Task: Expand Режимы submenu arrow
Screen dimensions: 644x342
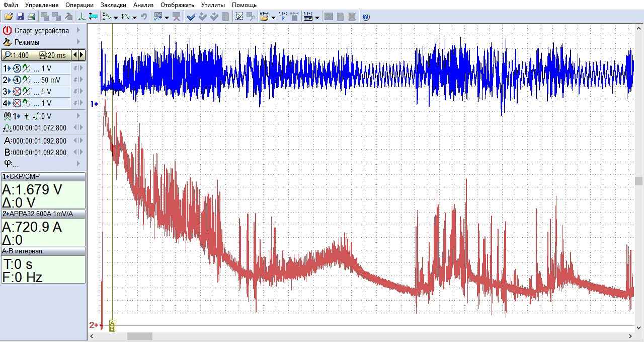Action: pyautogui.click(x=78, y=42)
